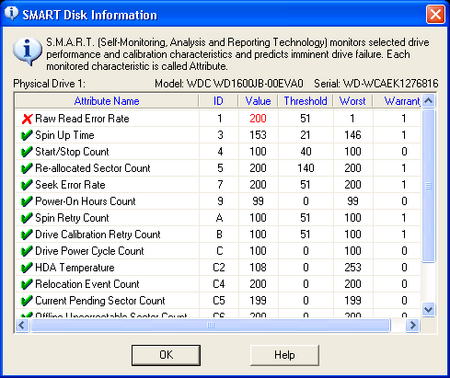
Task: Select the Current Pending Sector Count name
Action: click(100, 301)
